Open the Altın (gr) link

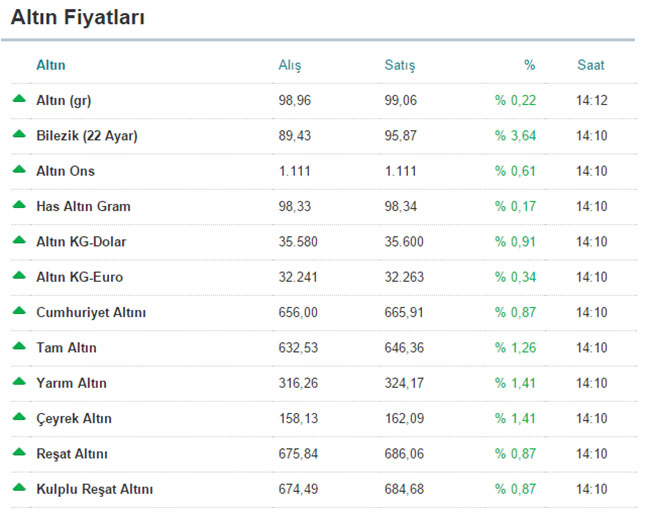(x=63, y=101)
